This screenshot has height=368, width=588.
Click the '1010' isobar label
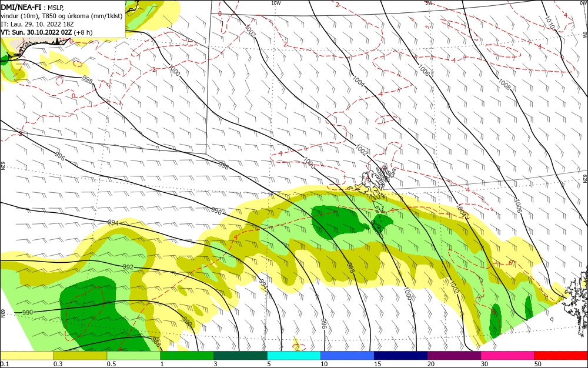coord(549,24)
